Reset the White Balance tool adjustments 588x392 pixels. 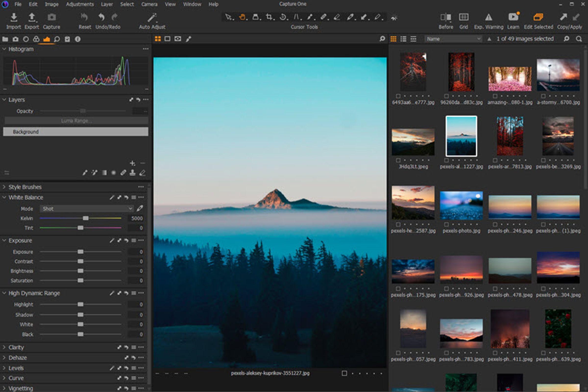point(126,198)
